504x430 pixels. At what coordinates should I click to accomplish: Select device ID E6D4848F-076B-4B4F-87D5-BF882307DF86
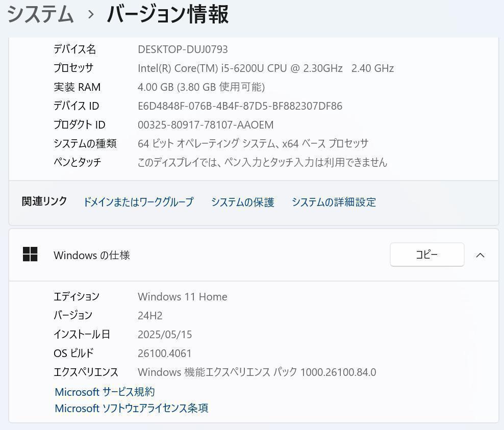tap(240, 106)
